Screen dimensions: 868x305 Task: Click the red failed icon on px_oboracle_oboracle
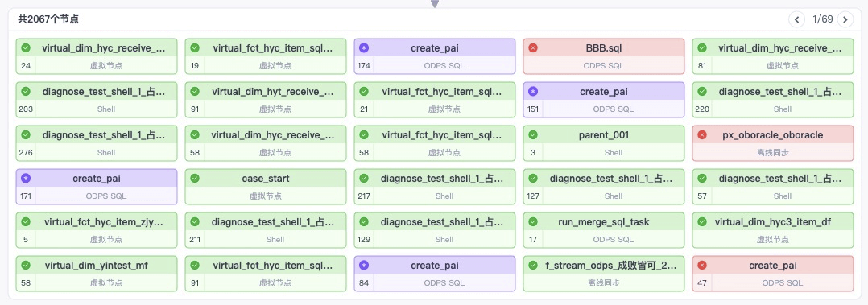coord(702,135)
